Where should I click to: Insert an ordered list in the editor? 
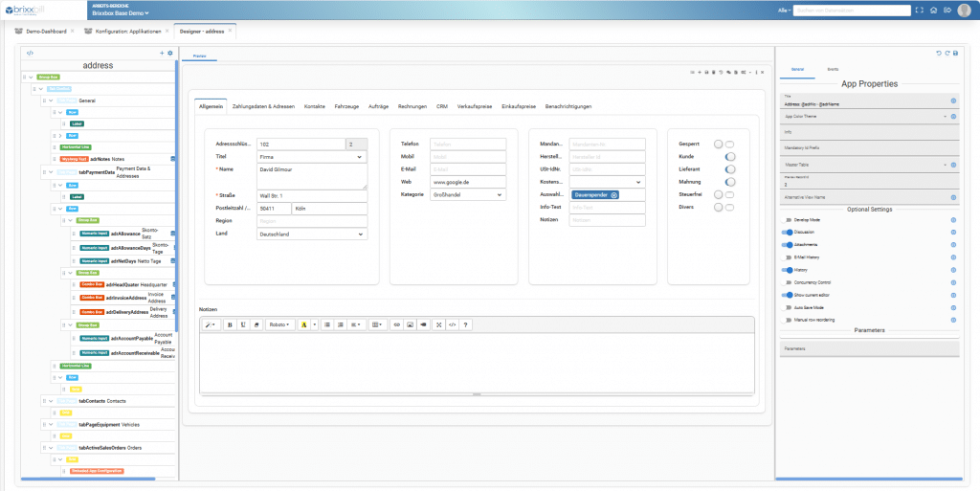point(341,324)
